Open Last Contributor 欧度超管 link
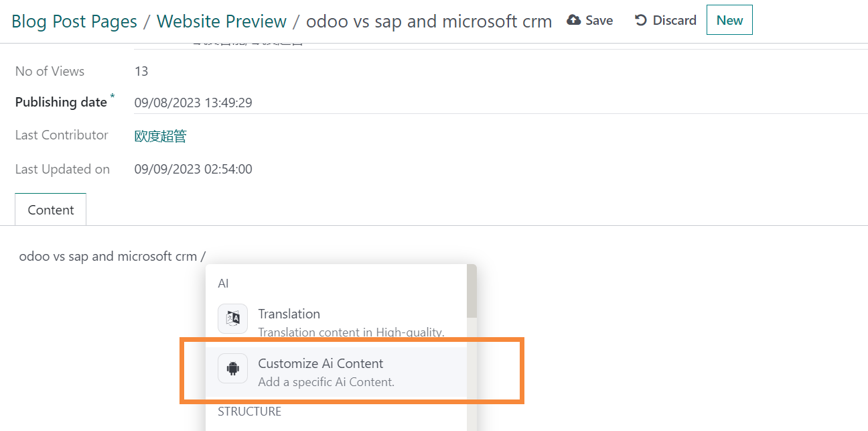Image resolution: width=868 pixels, height=431 pixels. 160,136
